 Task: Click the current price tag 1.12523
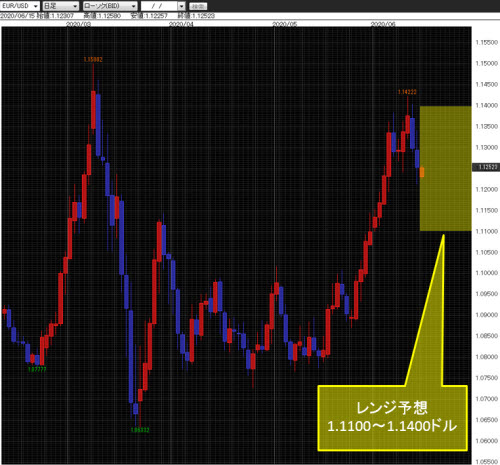coord(486,167)
